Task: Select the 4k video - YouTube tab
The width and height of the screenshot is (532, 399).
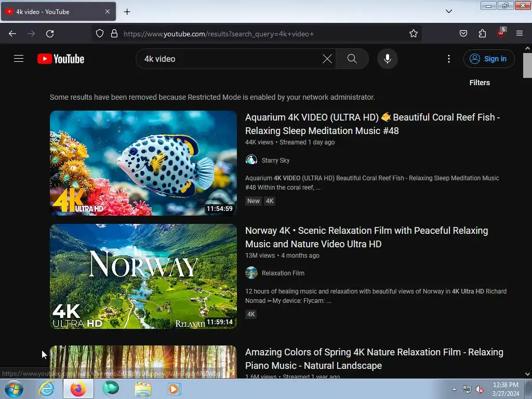Action: pyautogui.click(x=58, y=11)
